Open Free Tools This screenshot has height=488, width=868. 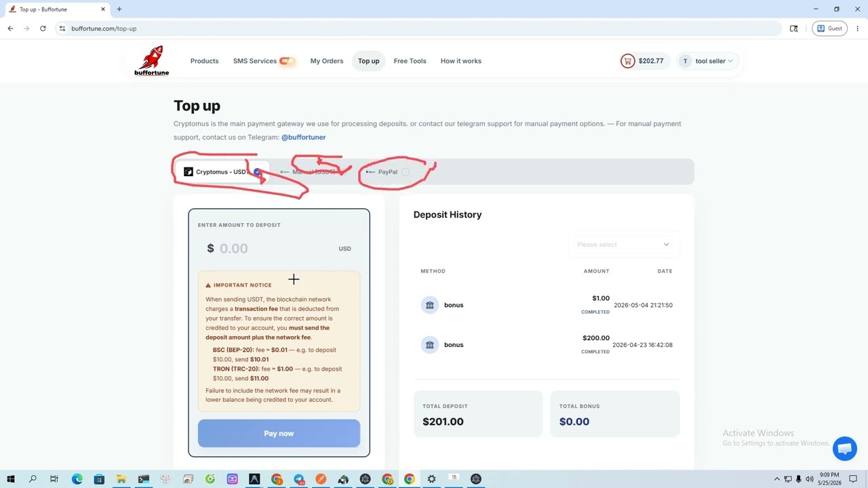[x=410, y=61]
